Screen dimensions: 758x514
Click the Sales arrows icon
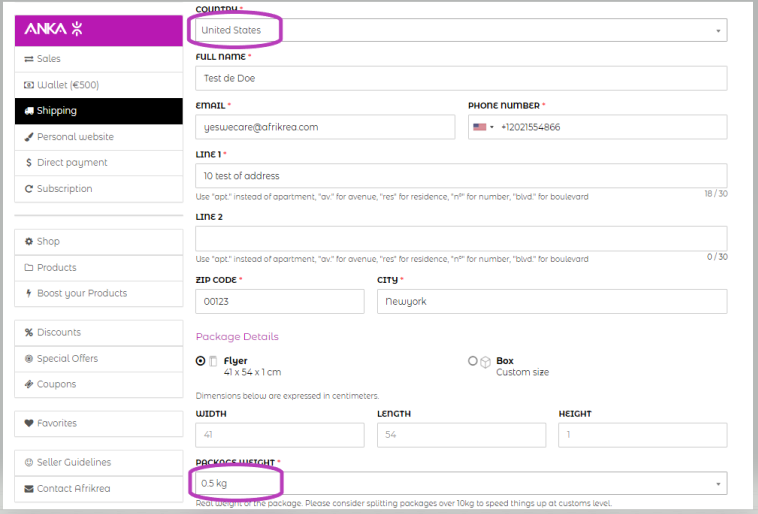pos(29,59)
